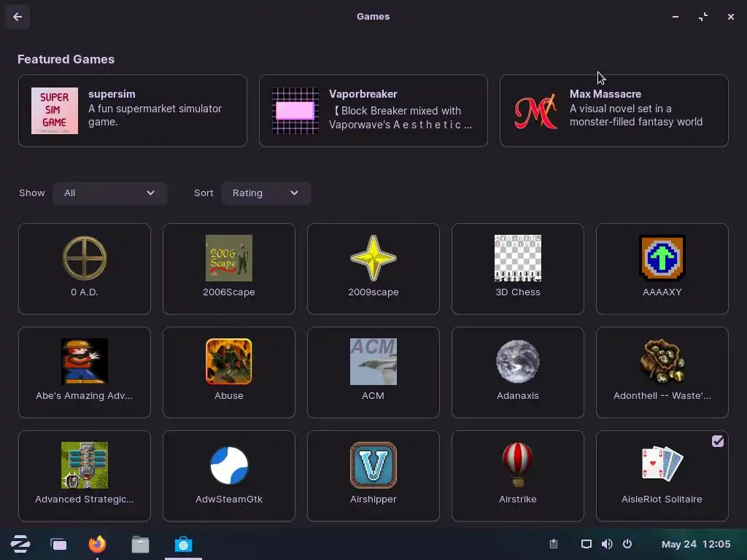The height and width of the screenshot is (560, 747).
Task: Open the display tray icon
Action: coord(587,544)
